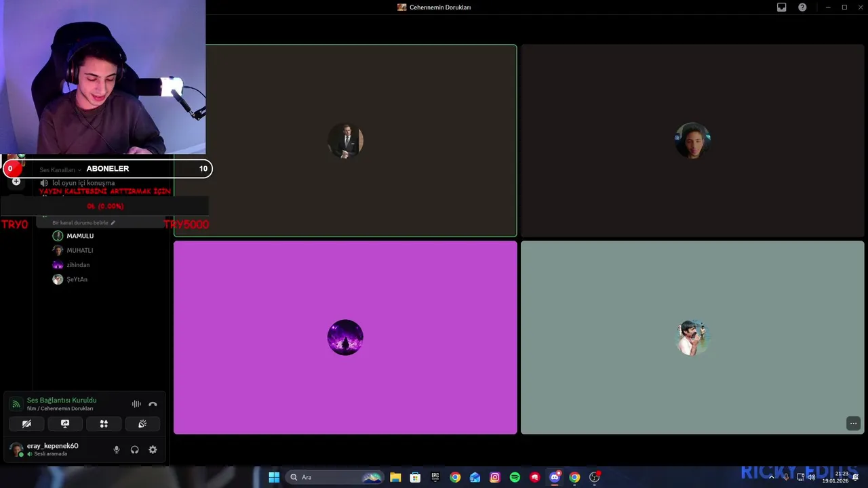Click the 'Cehennemin Dorukları' window title
Viewport: 868px width, 488px height.
[440, 7]
